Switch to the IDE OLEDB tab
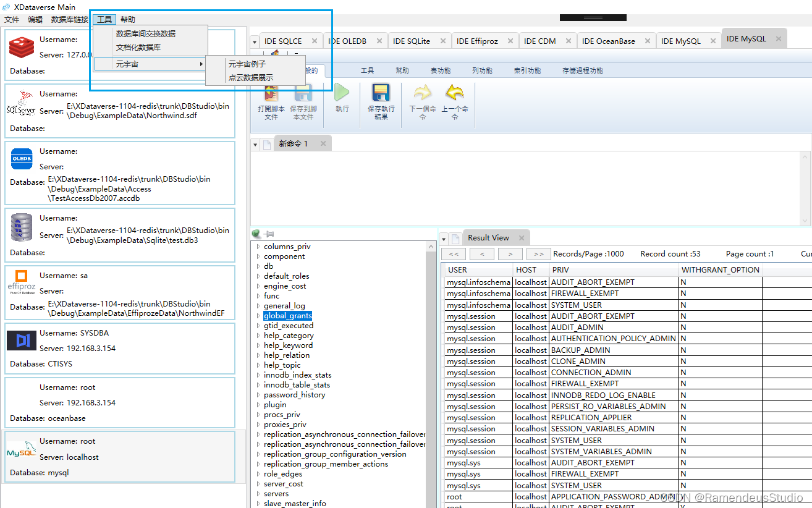 click(x=347, y=41)
